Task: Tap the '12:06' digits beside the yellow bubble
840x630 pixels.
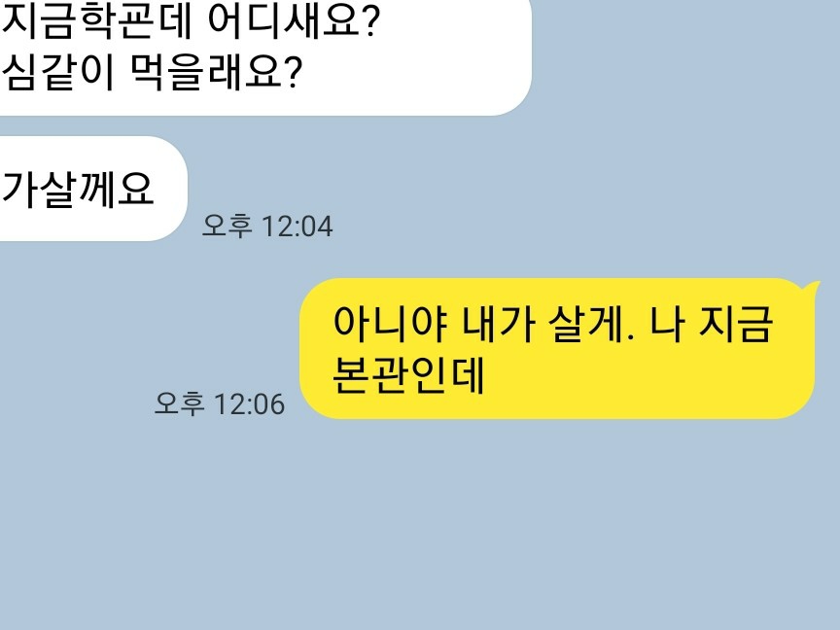Action: pyautogui.click(x=249, y=403)
